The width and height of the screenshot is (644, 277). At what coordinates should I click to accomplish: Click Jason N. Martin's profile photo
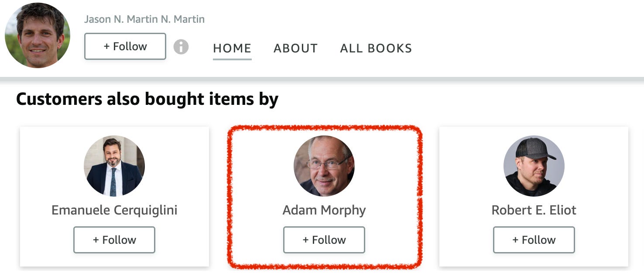(38, 35)
